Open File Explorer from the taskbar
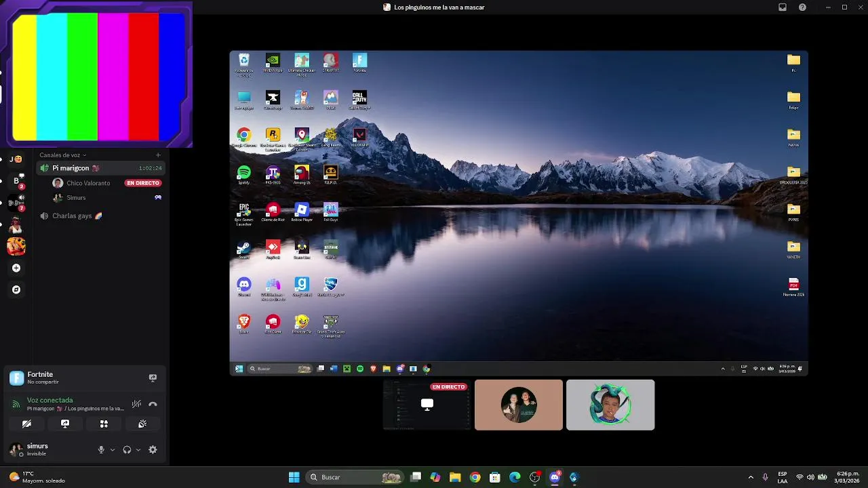Screen dimensions: 868x488 point(455,477)
